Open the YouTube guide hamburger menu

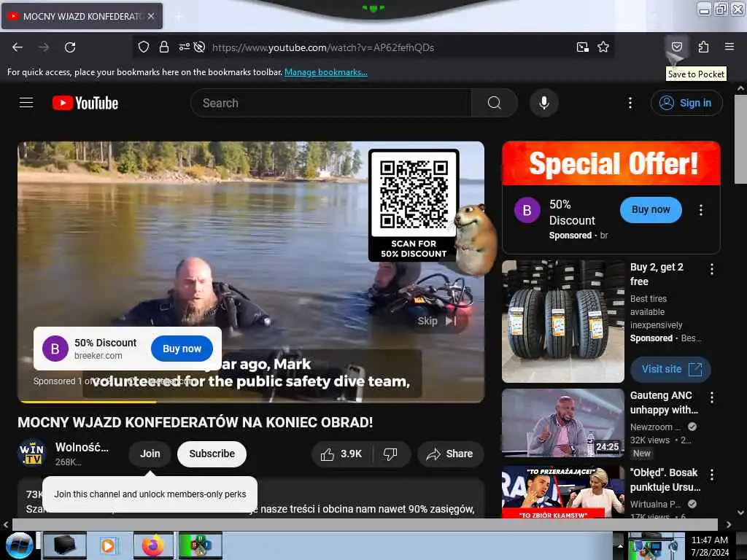26,103
